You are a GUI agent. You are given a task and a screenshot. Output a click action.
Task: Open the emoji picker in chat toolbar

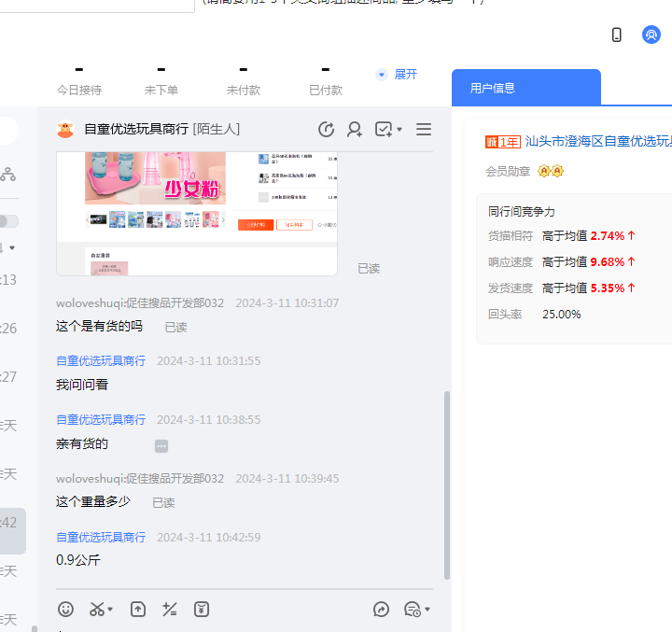point(65,610)
